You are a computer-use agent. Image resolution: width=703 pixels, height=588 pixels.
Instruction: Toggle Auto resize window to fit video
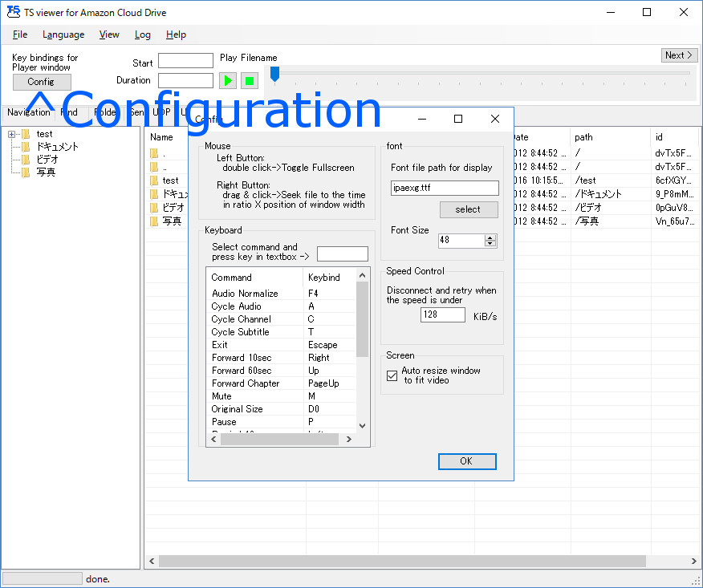[392, 375]
